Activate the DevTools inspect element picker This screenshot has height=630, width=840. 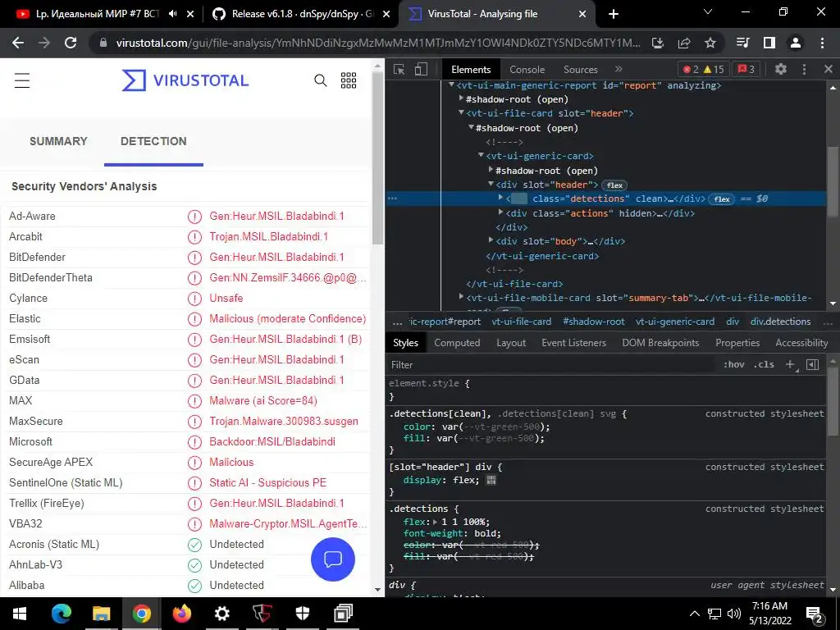click(399, 69)
